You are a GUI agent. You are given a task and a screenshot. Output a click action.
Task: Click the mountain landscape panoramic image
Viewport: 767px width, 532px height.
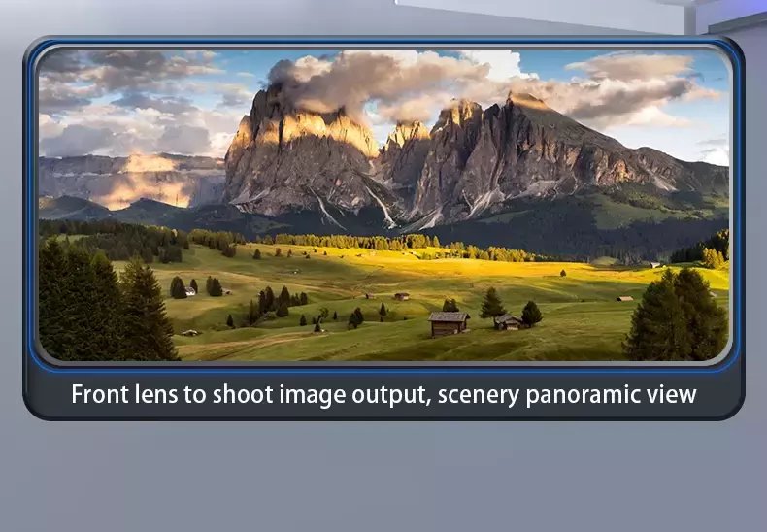point(383,206)
